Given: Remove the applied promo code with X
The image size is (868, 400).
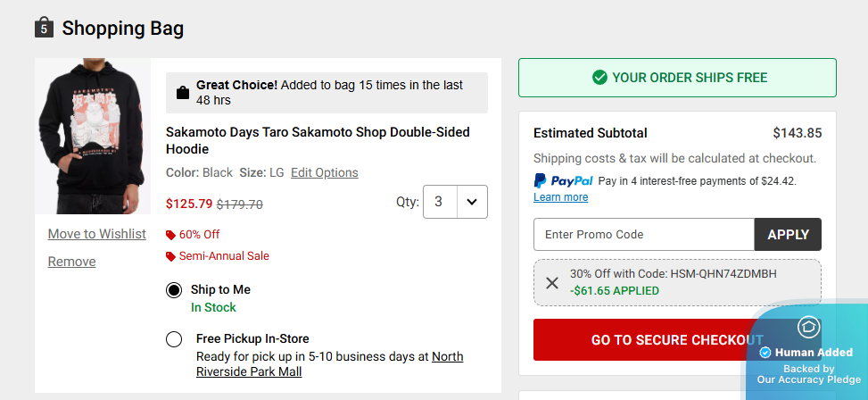Looking at the screenshot, I should tap(552, 282).
